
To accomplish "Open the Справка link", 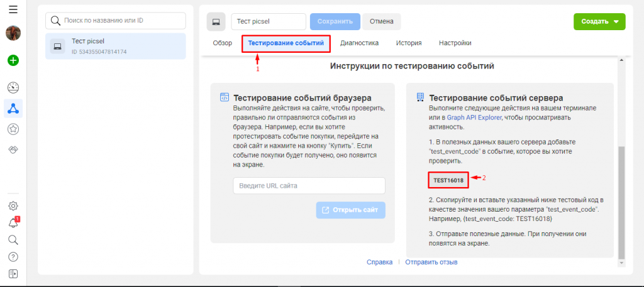I will point(379,262).
